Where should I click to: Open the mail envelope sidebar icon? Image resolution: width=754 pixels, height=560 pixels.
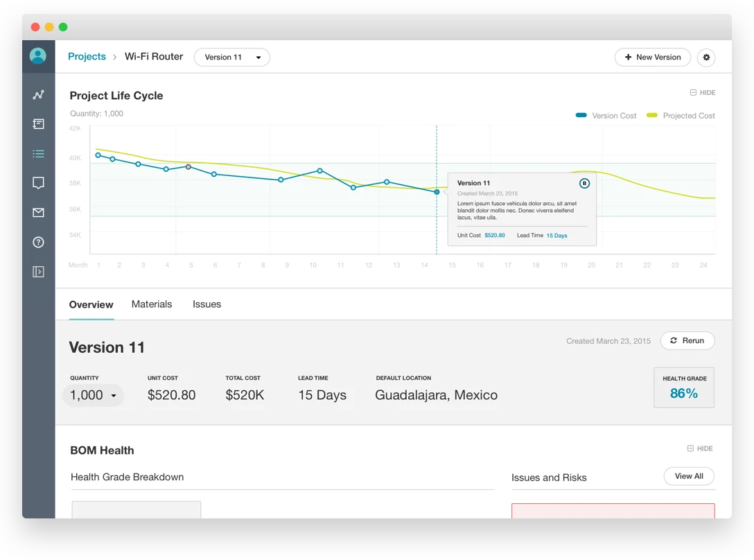pos(39,213)
